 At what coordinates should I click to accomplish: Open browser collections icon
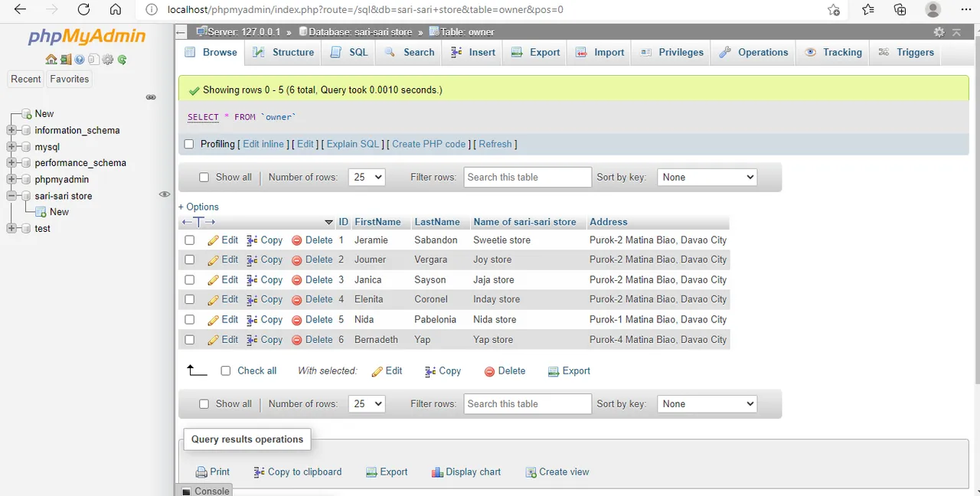900,10
